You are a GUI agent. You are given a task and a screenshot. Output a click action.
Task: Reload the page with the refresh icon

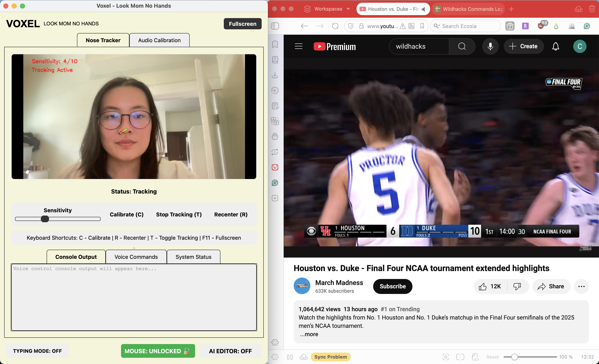[335, 26]
